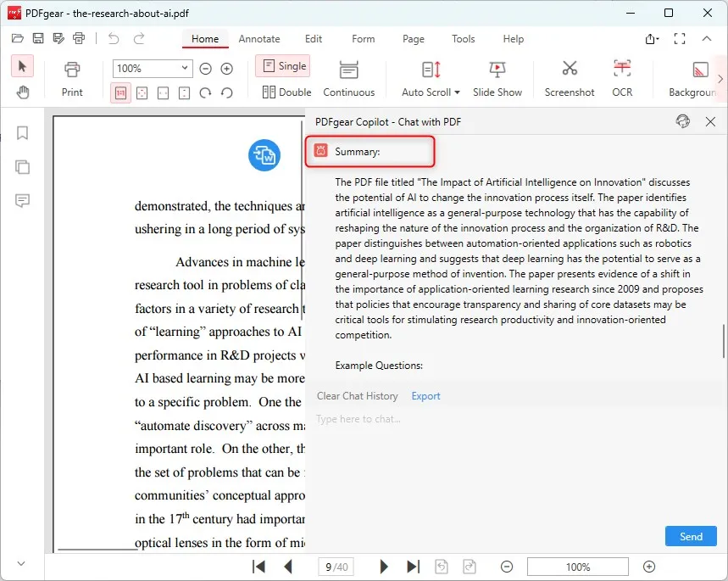Click the Copilot chat scrollbar

click(x=724, y=341)
